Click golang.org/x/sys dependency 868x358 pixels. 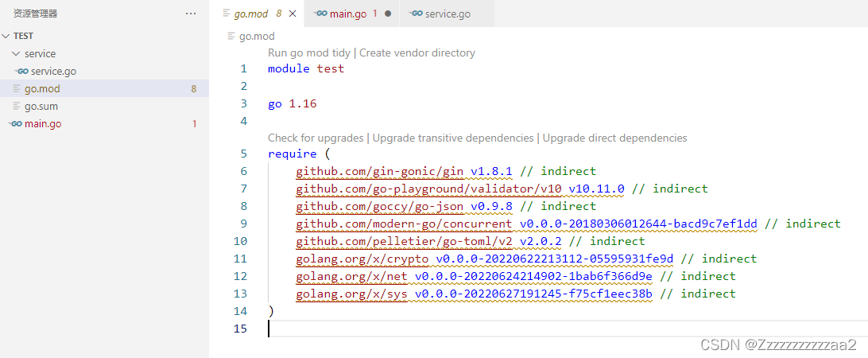(x=351, y=293)
